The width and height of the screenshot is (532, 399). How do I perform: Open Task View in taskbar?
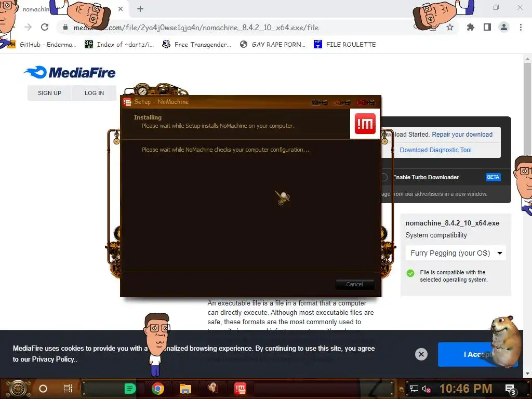[68, 389]
